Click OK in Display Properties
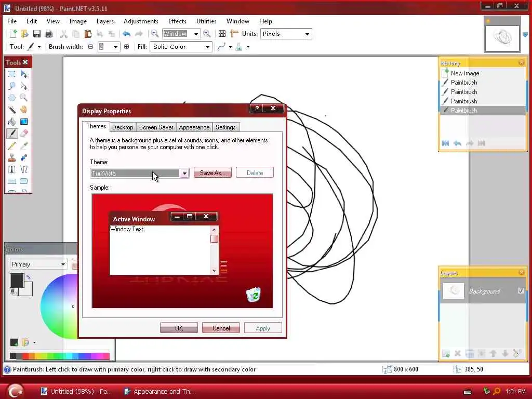Image resolution: width=532 pixels, height=399 pixels. 179,328
